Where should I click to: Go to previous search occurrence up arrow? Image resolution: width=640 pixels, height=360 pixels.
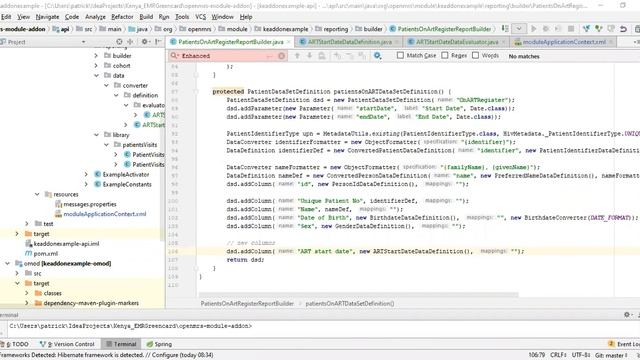[297, 56]
